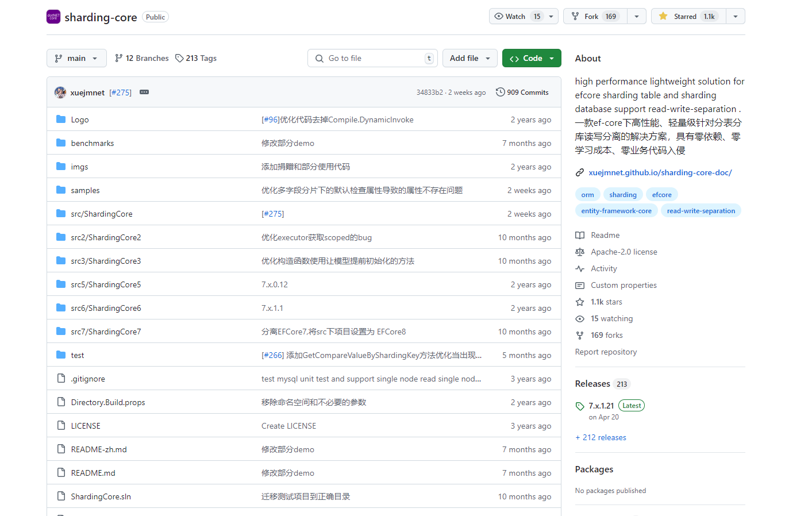View the + 212 releases link
The width and height of the screenshot is (812, 516).
pos(601,437)
